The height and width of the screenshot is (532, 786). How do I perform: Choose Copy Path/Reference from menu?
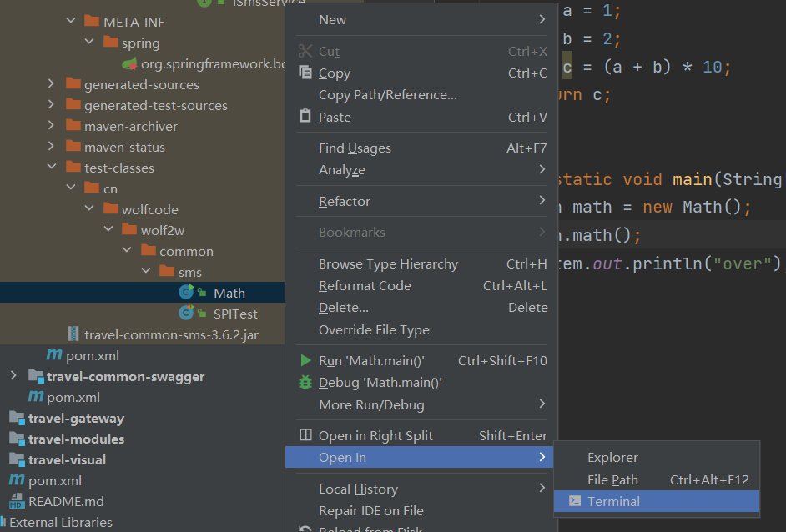tap(421, 95)
